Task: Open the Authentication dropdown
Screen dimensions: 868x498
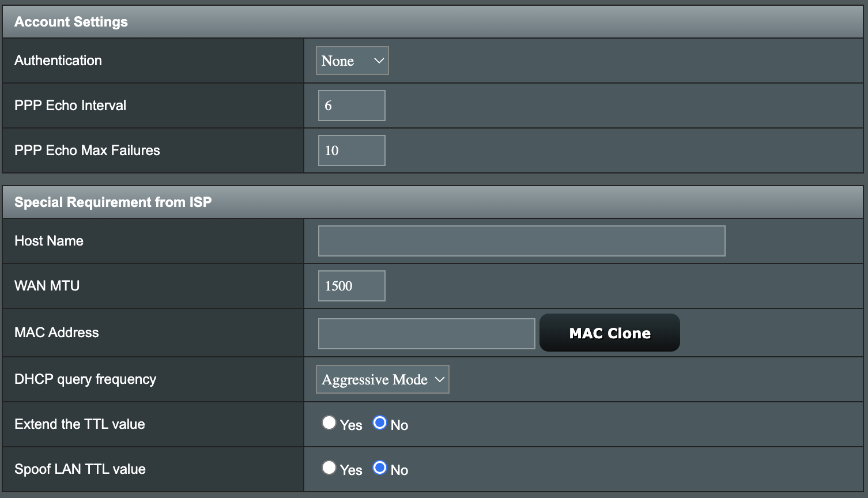Action: pos(352,61)
